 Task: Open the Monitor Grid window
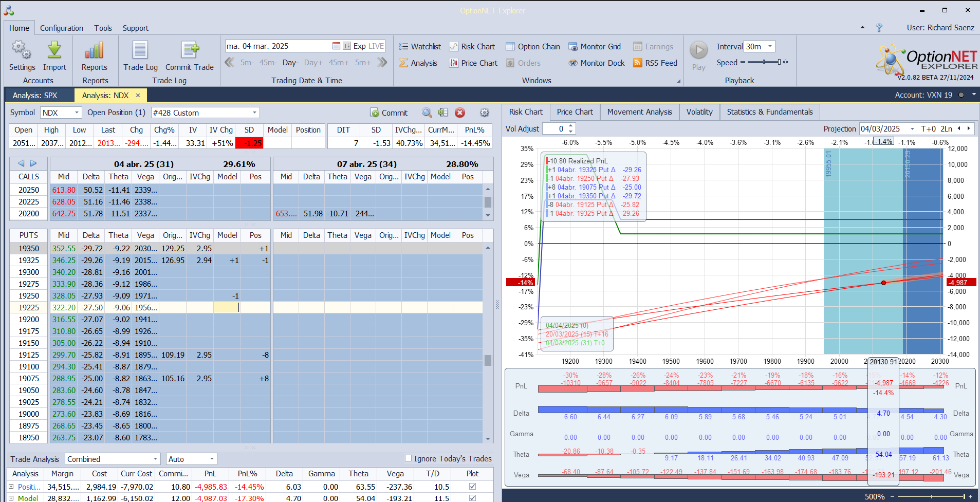[x=595, y=46]
